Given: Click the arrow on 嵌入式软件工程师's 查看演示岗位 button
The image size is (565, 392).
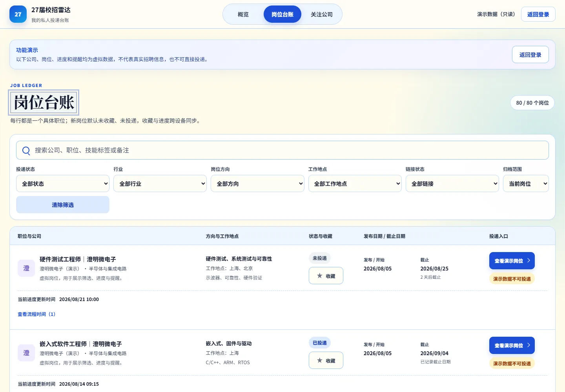Looking at the screenshot, I should [x=529, y=345].
